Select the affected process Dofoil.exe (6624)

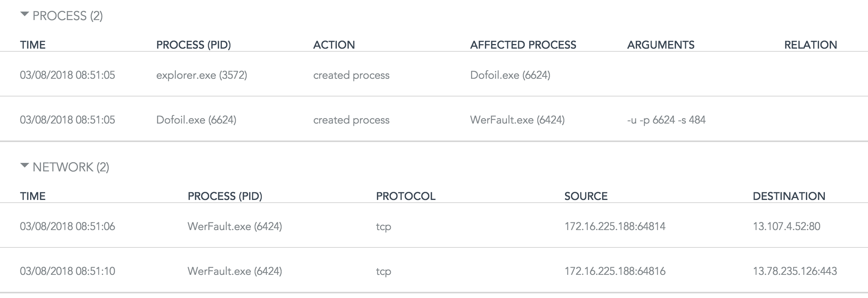point(510,75)
